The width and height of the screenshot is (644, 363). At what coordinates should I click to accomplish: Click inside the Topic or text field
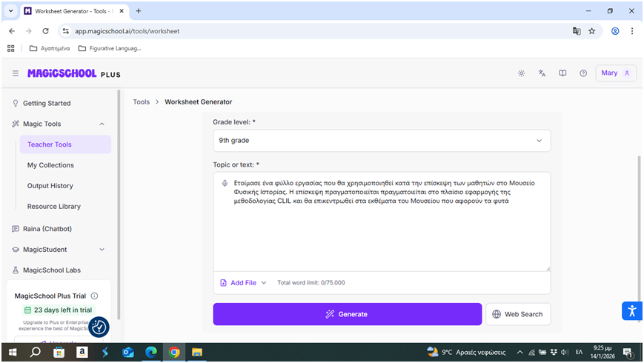pos(382,237)
